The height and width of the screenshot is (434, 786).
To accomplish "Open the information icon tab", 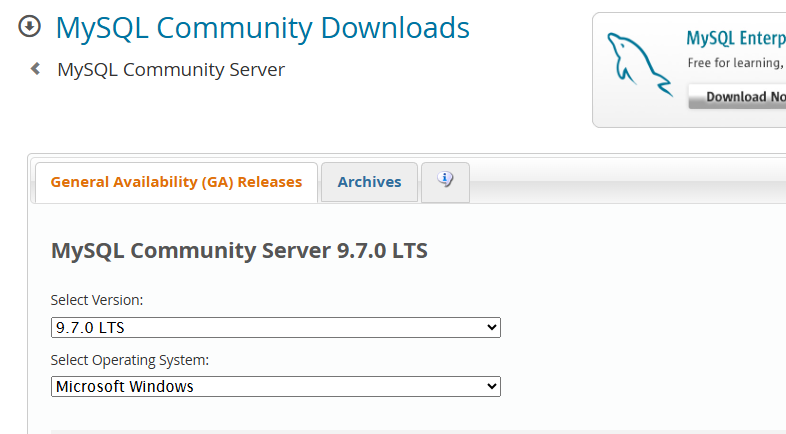I will pyautogui.click(x=445, y=182).
